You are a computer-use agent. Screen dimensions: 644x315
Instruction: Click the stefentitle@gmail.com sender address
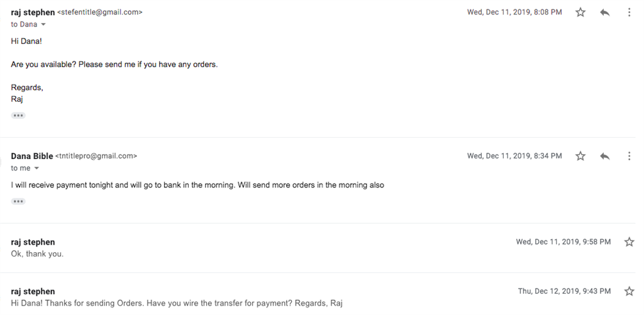[100, 13]
